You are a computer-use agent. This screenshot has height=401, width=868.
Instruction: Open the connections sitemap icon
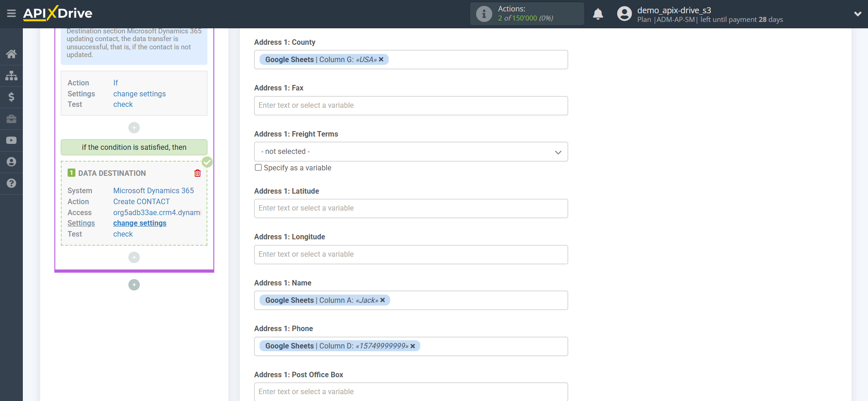[x=11, y=75]
